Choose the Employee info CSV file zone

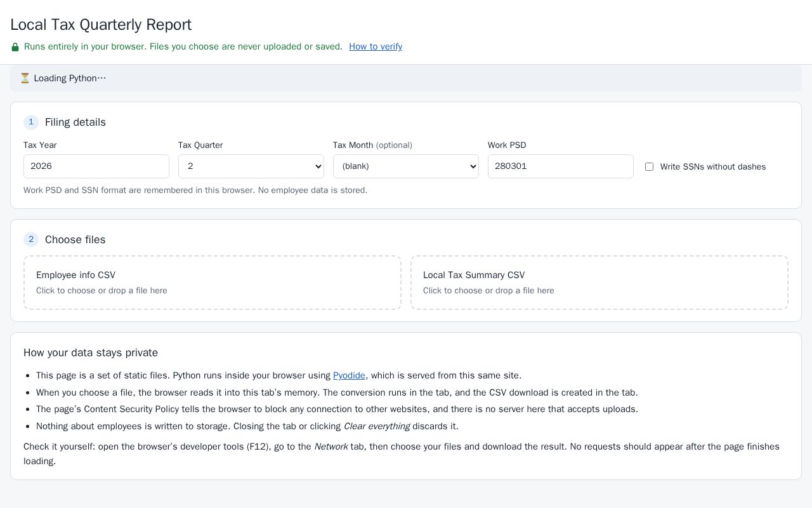click(x=213, y=283)
